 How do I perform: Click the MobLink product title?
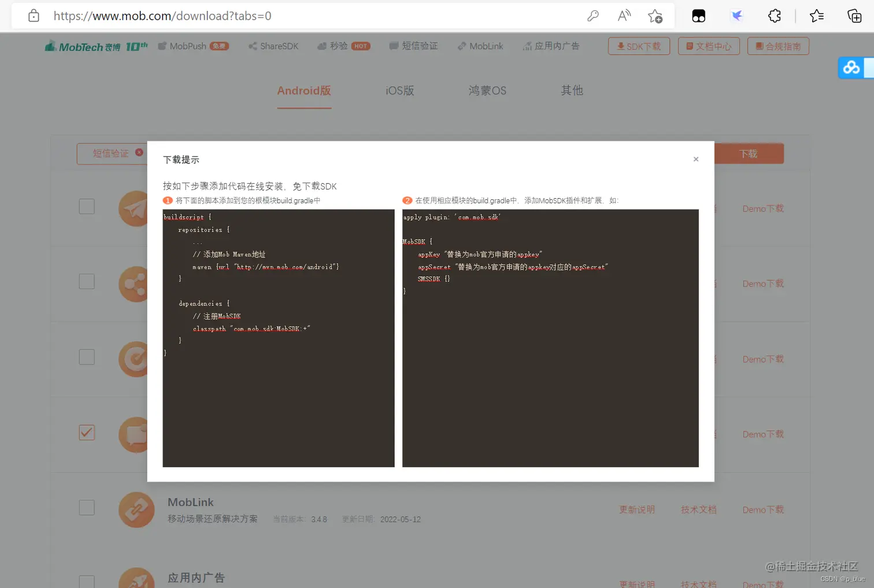click(x=191, y=503)
